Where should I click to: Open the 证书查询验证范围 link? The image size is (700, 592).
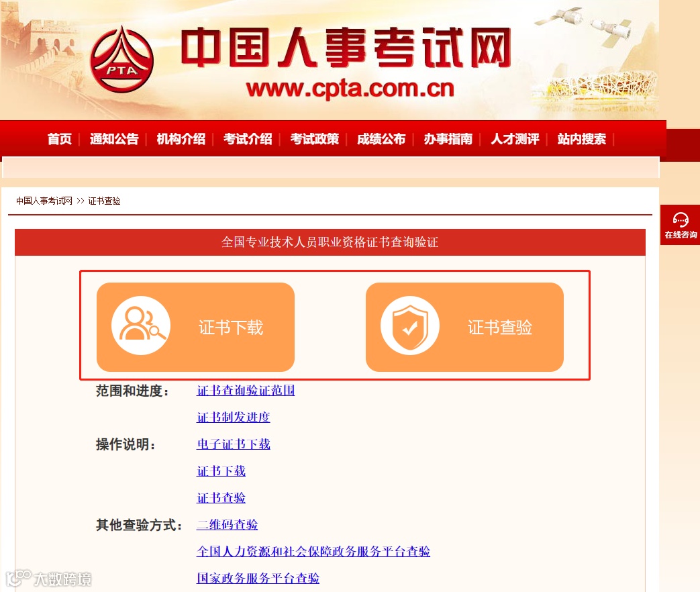246,391
